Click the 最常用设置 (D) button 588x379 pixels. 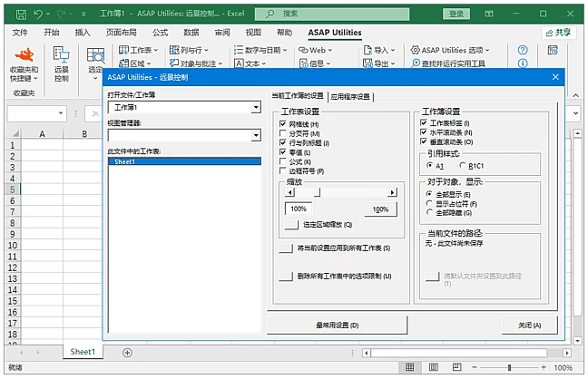[337, 326]
